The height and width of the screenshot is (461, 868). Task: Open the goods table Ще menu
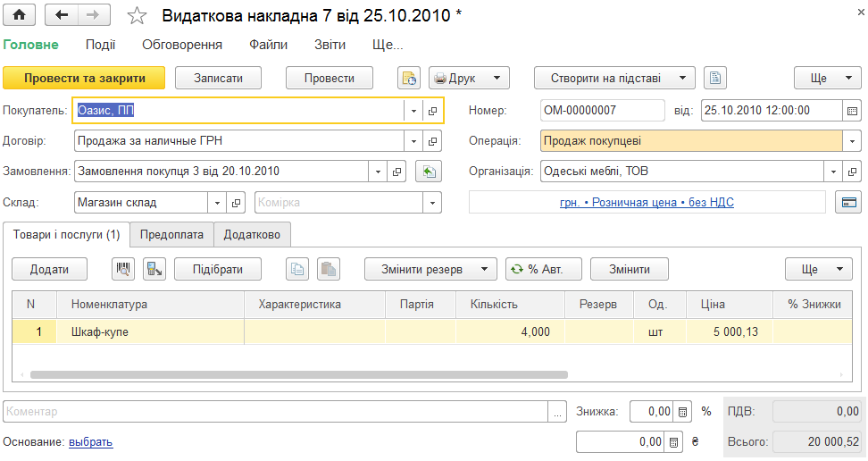click(819, 269)
